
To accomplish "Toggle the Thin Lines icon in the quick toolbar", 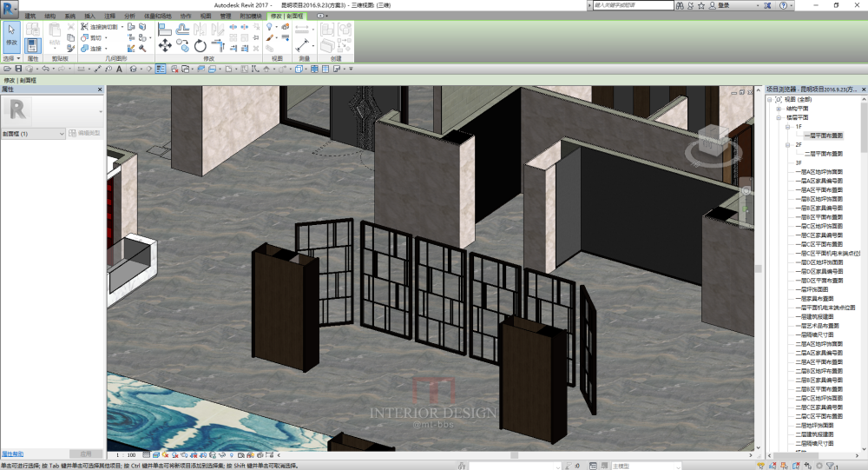I will point(161,69).
